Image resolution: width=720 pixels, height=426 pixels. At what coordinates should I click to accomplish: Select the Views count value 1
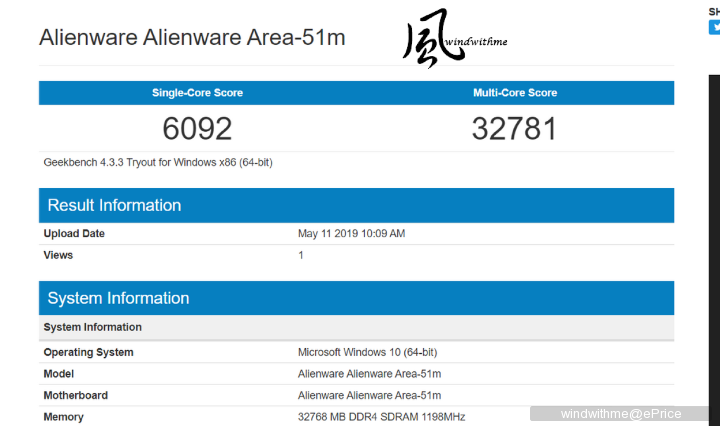pos(301,255)
